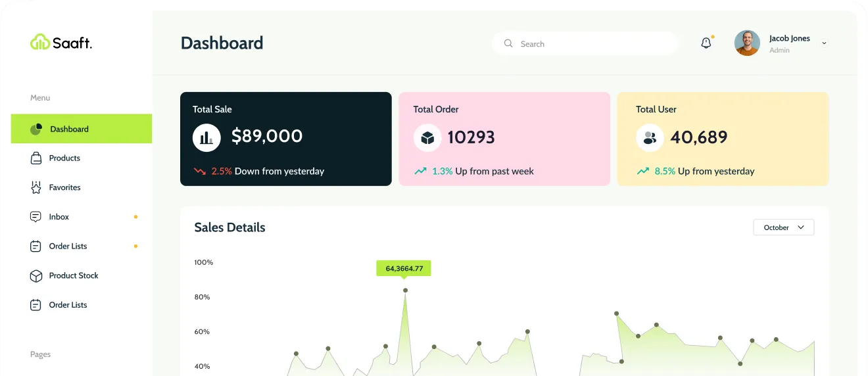Open Jacob Jones profile picture
Image resolution: width=868 pixels, height=376 pixels.
[747, 43]
